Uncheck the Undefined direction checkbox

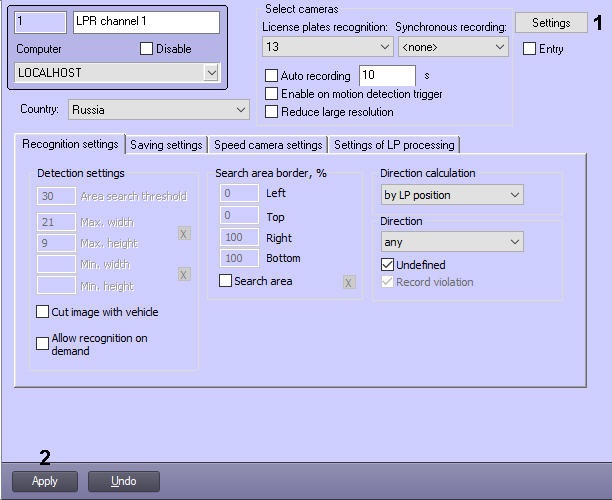click(388, 265)
